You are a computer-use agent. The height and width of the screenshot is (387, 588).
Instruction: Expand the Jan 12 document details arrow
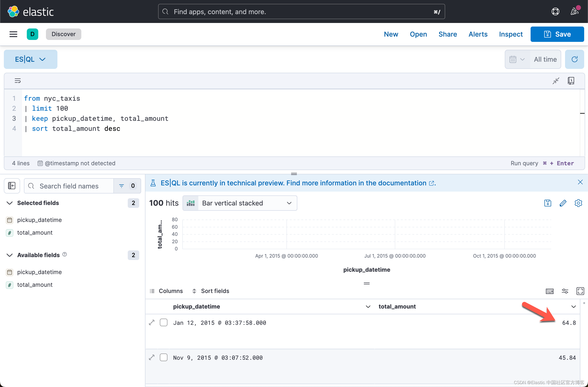pos(151,323)
